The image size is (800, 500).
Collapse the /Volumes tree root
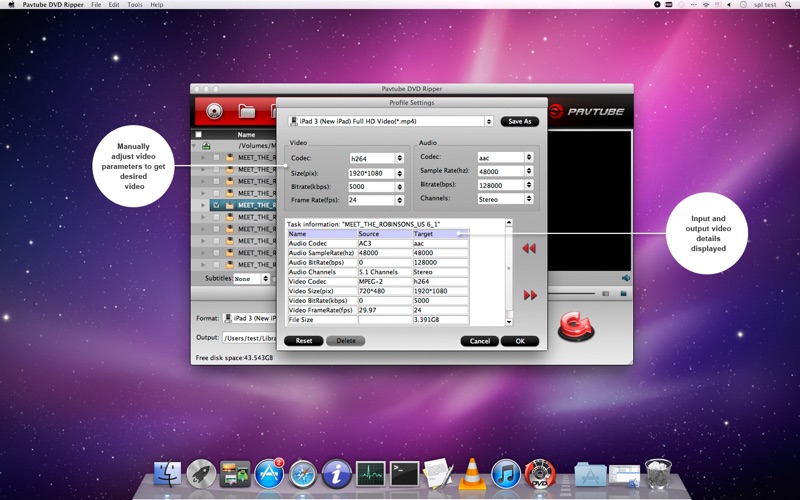click(194, 146)
